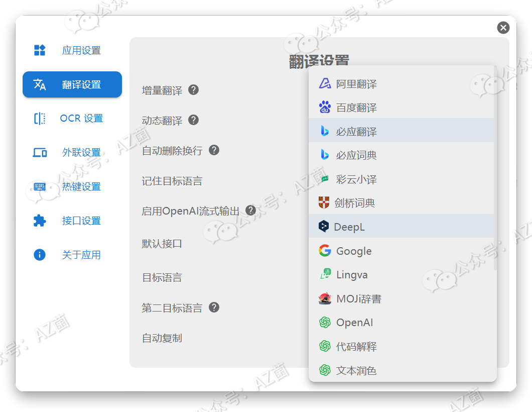The width and height of the screenshot is (532, 412).
Task: Open help icon next to 第二目标语言
Action: (x=214, y=307)
